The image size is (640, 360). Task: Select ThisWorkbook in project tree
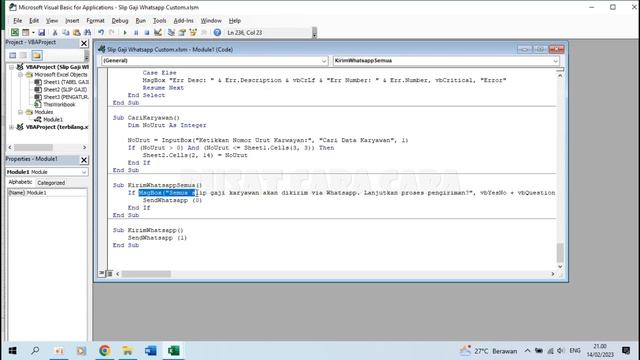point(55,104)
